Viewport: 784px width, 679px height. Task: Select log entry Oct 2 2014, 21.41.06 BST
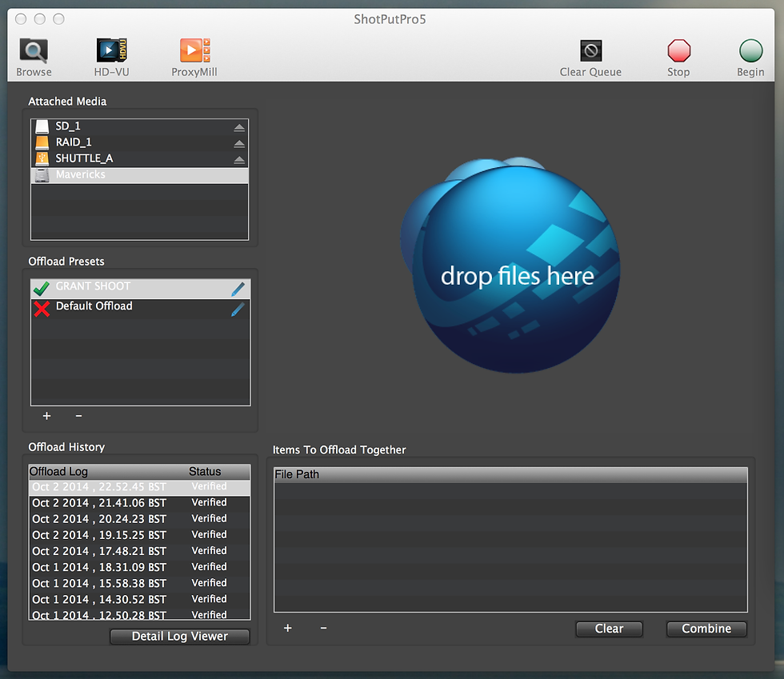[x=139, y=503]
